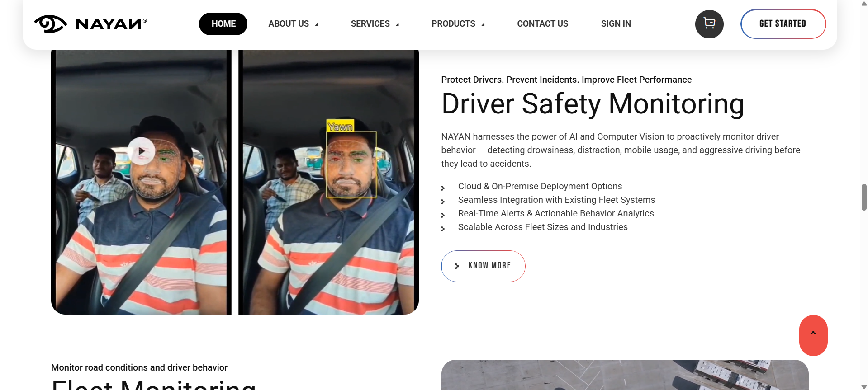
Task: Open the Sign In page
Action: click(616, 24)
